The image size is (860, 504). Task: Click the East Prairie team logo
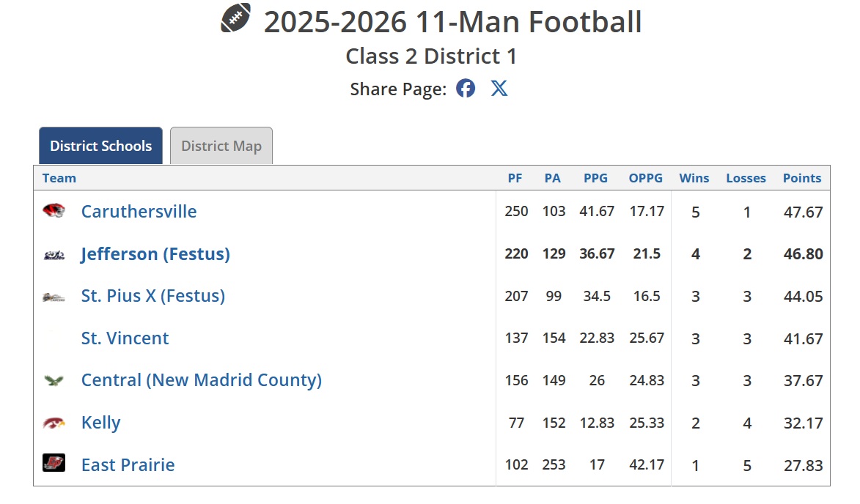(x=54, y=464)
